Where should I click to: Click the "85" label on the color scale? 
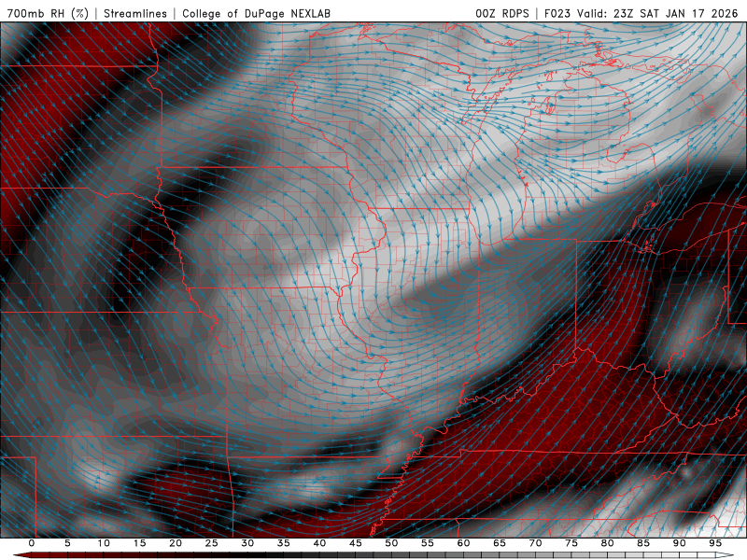(643, 543)
